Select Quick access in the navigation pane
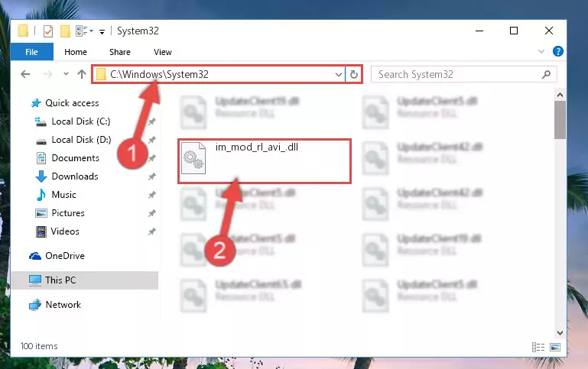The width and height of the screenshot is (588, 369). (x=72, y=103)
